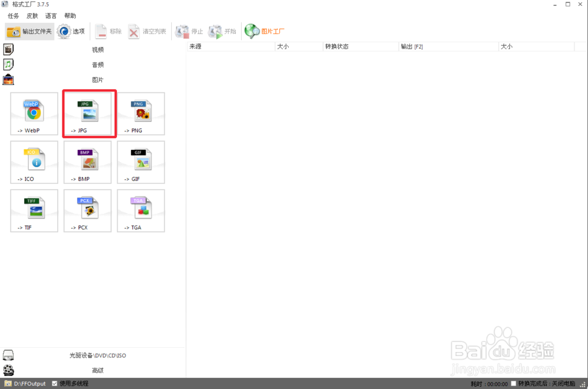Select the GIF conversion format icon

[x=141, y=162]
